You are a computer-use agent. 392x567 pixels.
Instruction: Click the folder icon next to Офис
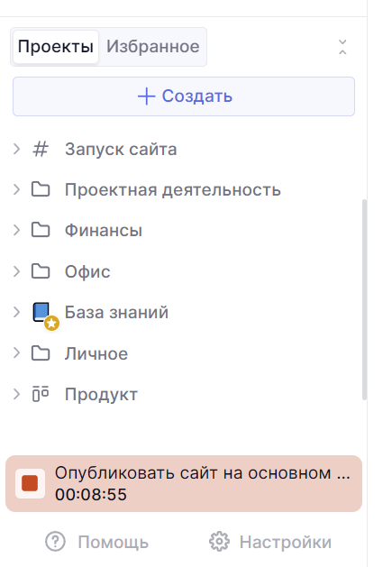(x=41, y=271)
